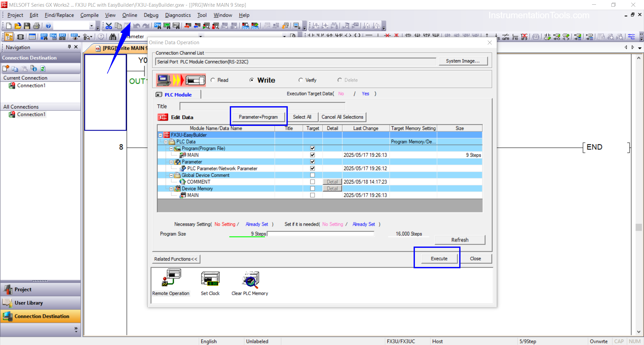Click the ladder editor vertical scrollbar thumb
The image size is (644, 345).
click(x=639, y=227)
